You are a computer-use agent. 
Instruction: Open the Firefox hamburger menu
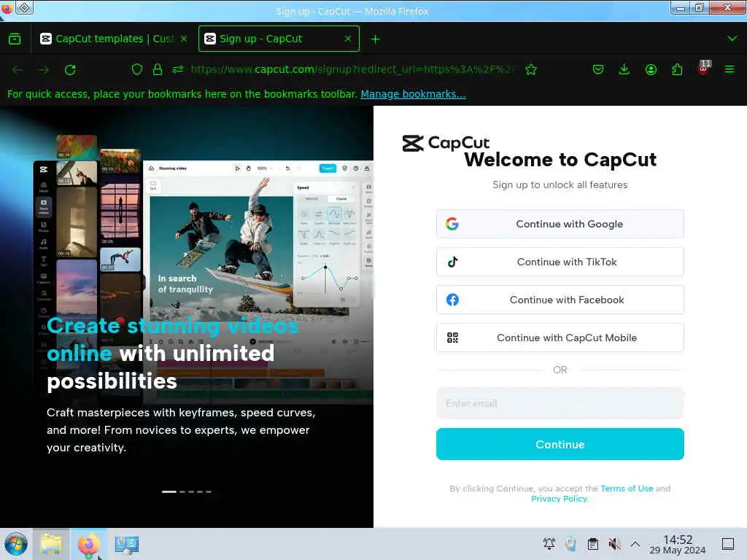[x=729, y=70]
